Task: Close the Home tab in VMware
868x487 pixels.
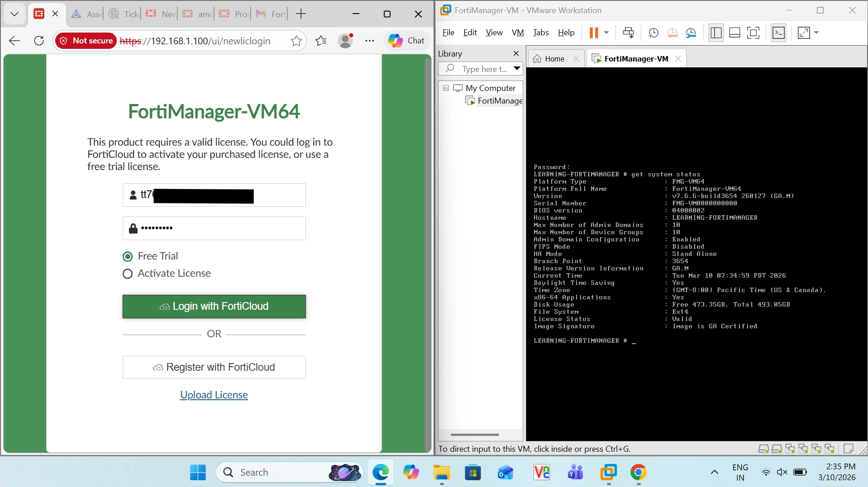Action: click(x=576, y=59)
